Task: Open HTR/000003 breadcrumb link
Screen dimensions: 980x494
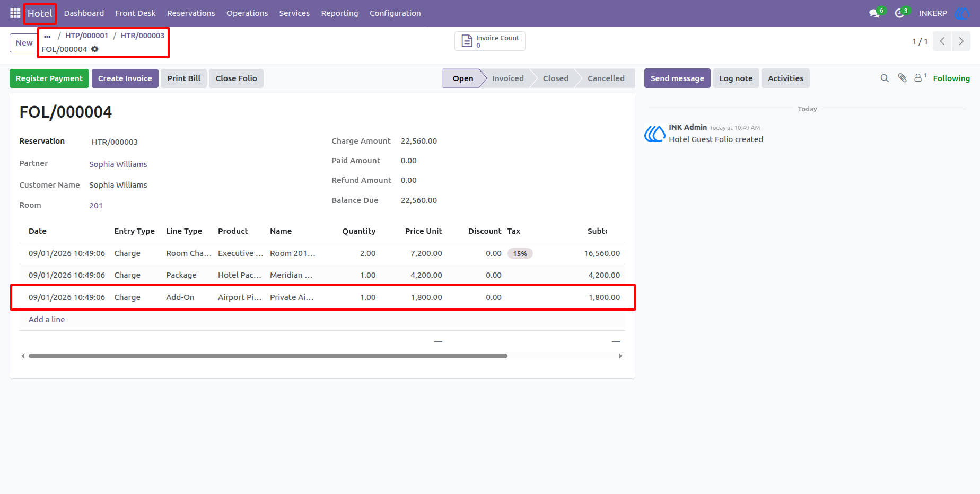Action: tap(143, 36)
